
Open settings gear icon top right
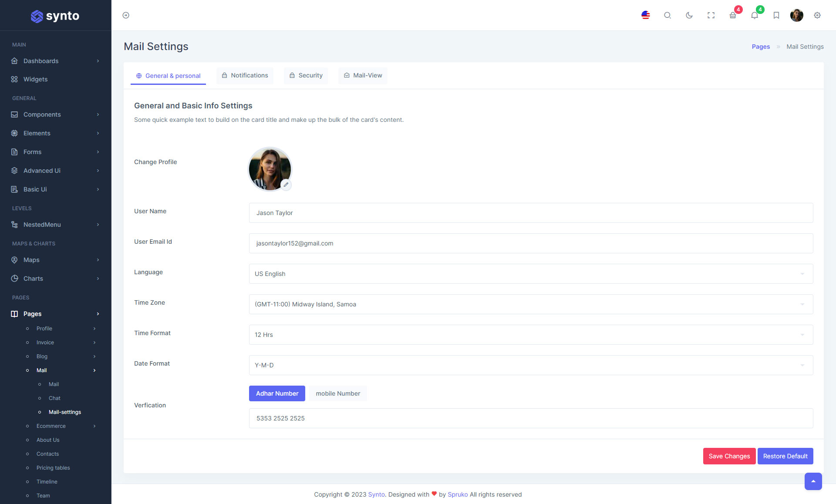point(817,15)
